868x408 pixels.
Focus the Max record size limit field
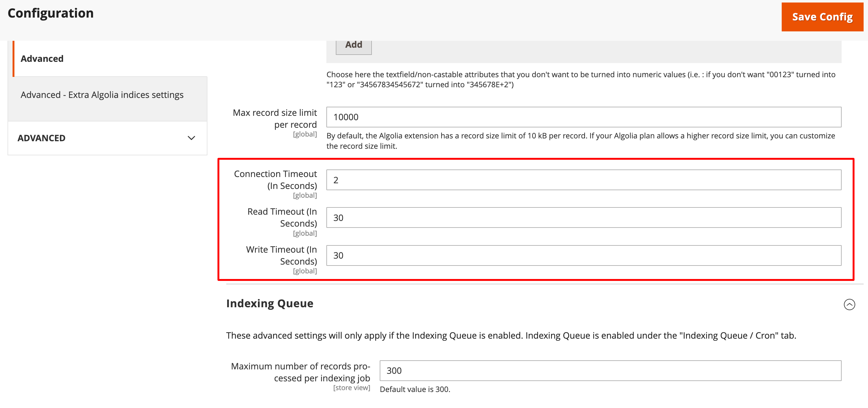click(583, 117)
